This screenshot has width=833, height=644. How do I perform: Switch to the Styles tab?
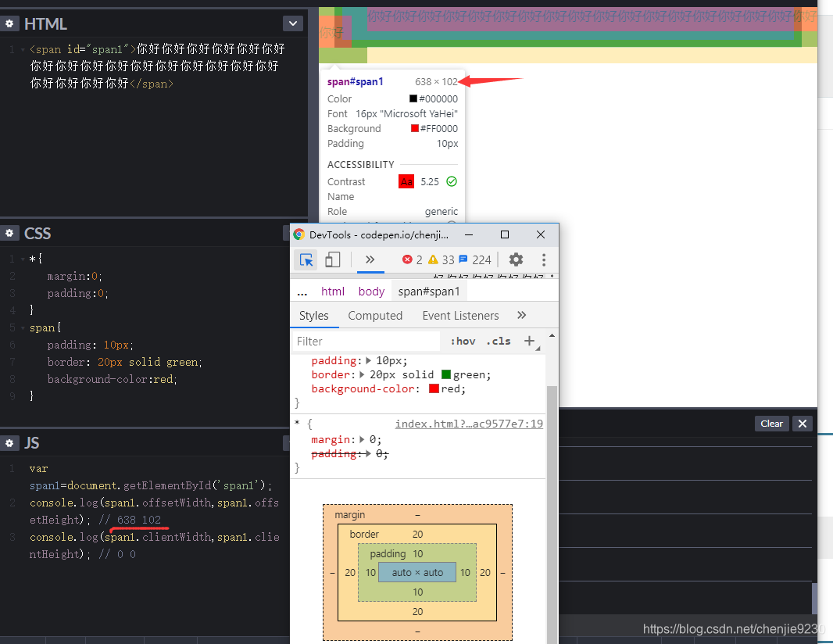tap(314, 316)
